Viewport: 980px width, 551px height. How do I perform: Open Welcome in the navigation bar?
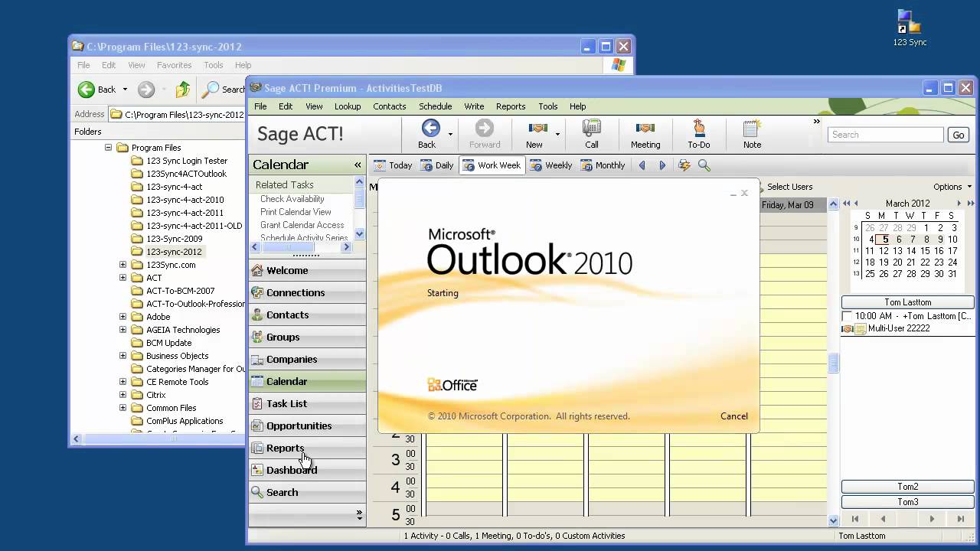click(x=307, y=270)
